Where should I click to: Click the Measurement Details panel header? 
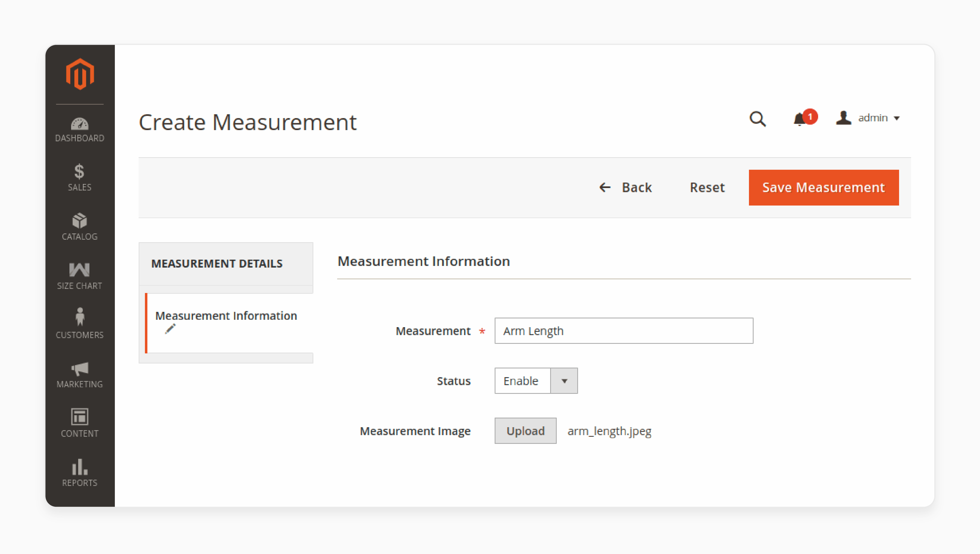(x=226, y=264)
